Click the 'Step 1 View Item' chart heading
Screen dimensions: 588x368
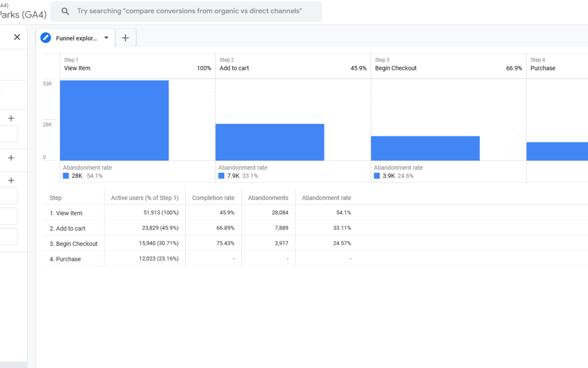pos(77,64)
